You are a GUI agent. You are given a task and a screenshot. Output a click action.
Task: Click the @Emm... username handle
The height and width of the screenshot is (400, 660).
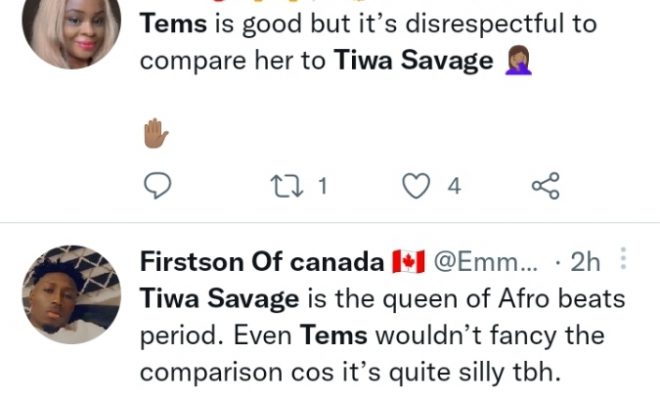(489, 263)
